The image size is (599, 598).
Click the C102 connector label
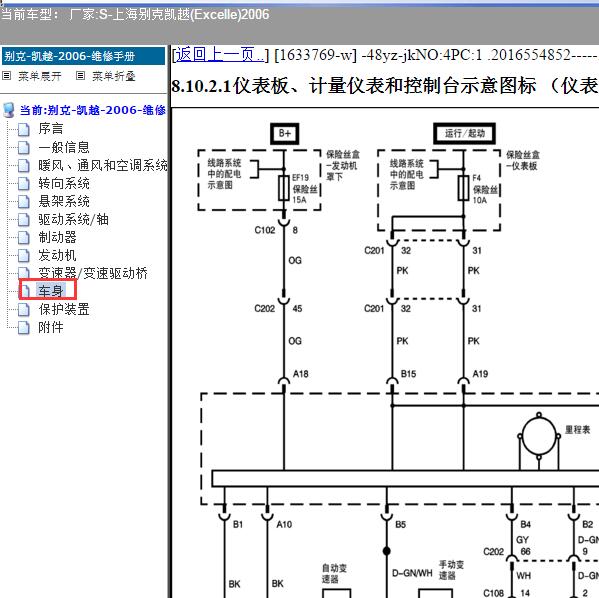point(265,230)
